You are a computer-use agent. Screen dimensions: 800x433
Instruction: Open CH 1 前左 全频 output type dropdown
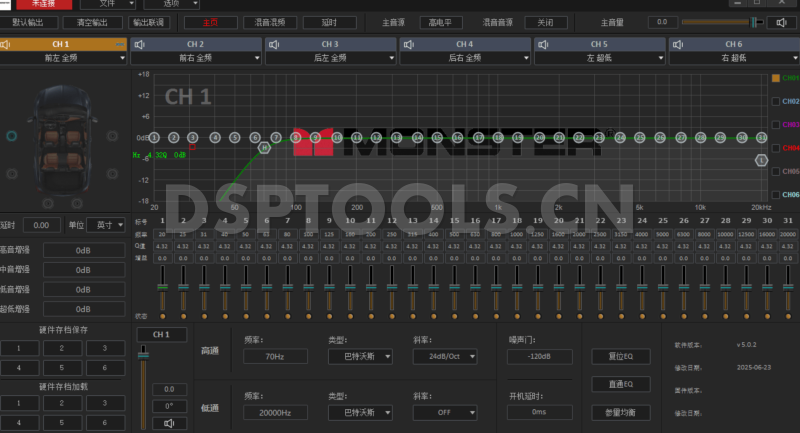coord(63,58)
